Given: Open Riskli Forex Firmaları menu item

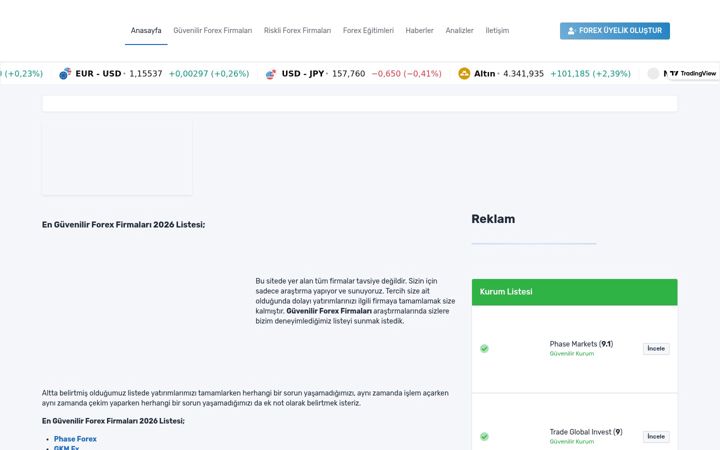Looking at the screenshot, I should coord(297,30).
